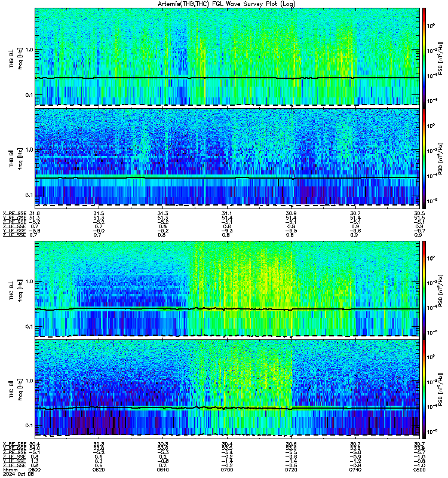
Task: Click PSD [nT²/Hz] label beside THB B-parallel panel
Action: [x=441, y=158]
